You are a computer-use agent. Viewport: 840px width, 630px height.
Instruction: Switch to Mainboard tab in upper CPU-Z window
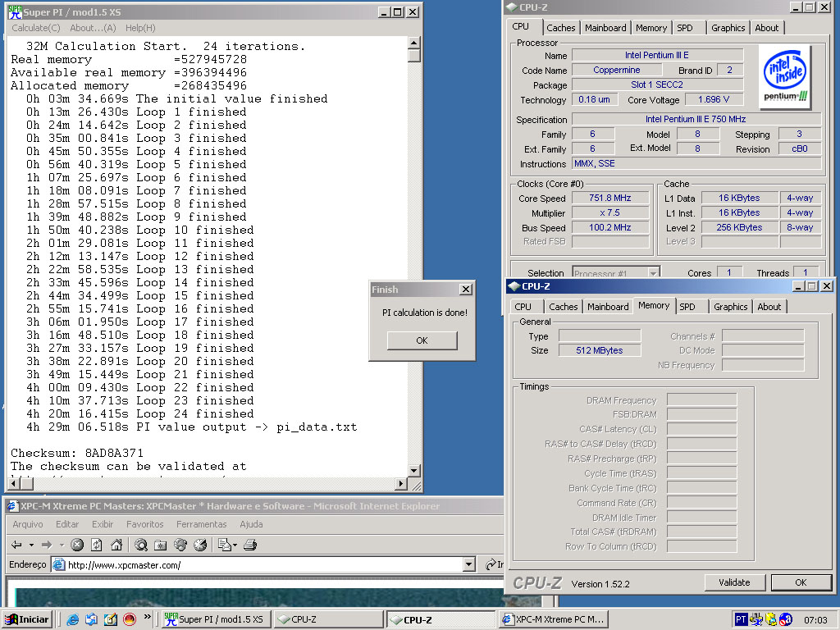tap(605, 28)
